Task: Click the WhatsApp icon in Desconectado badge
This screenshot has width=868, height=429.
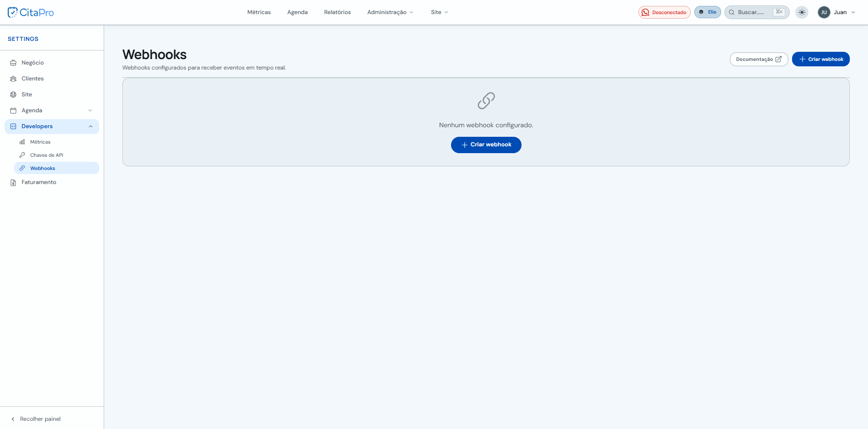Action: [x=645, y=12]
